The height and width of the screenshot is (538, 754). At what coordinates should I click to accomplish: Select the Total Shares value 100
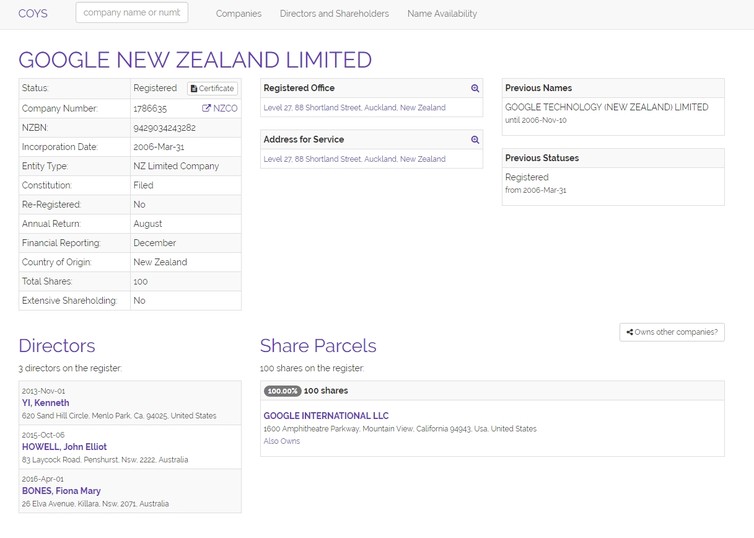140,282
